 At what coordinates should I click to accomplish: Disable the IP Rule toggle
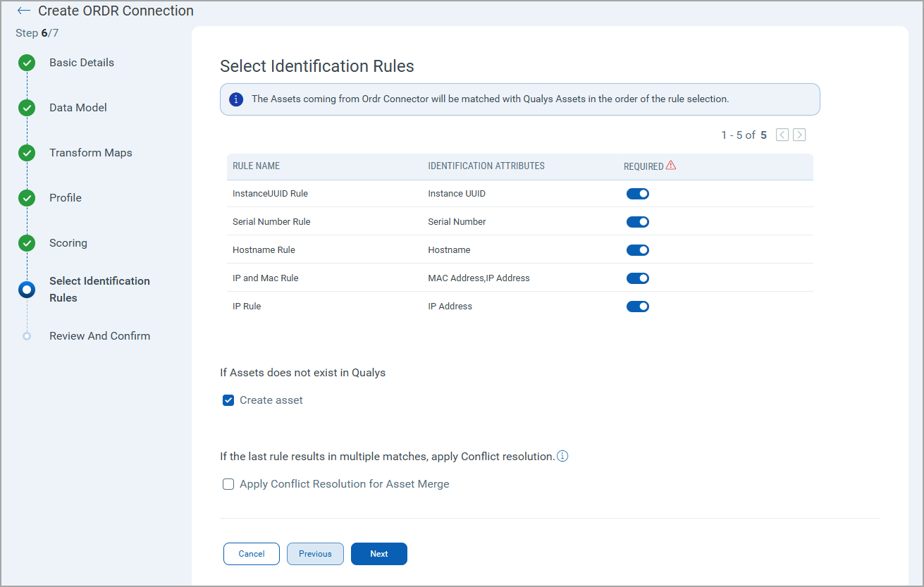pyautogui.click(x=637, y=306)
